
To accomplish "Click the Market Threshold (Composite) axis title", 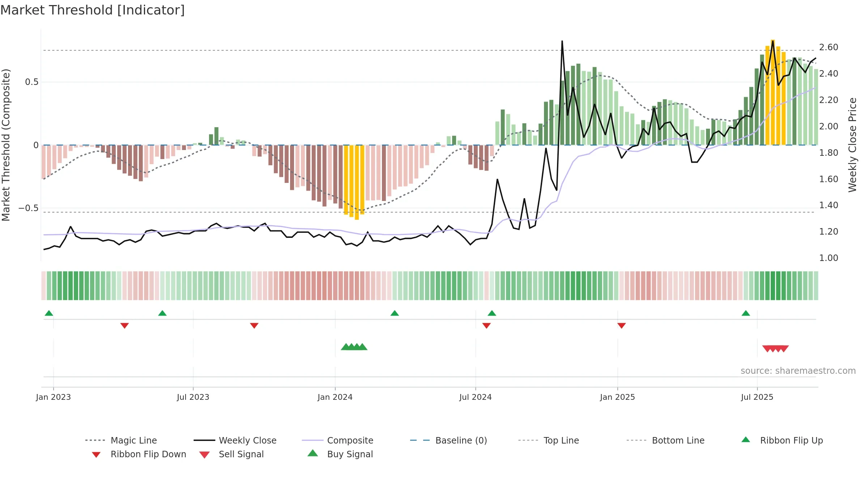I will point(6,145).
